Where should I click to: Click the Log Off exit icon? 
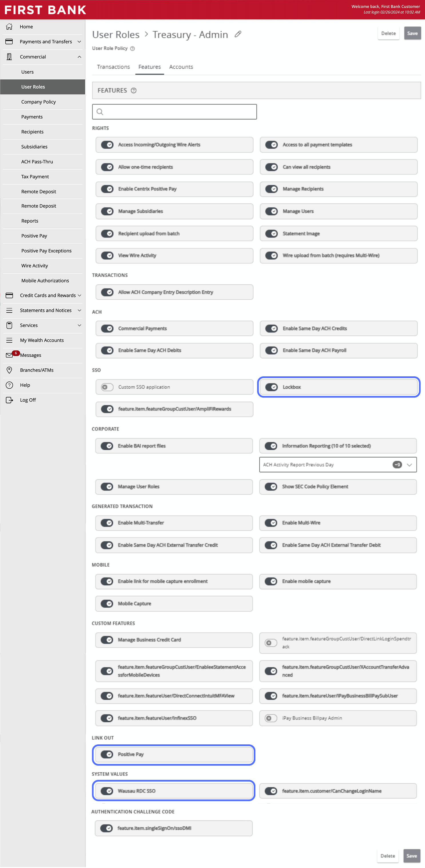tap(9, 400)
